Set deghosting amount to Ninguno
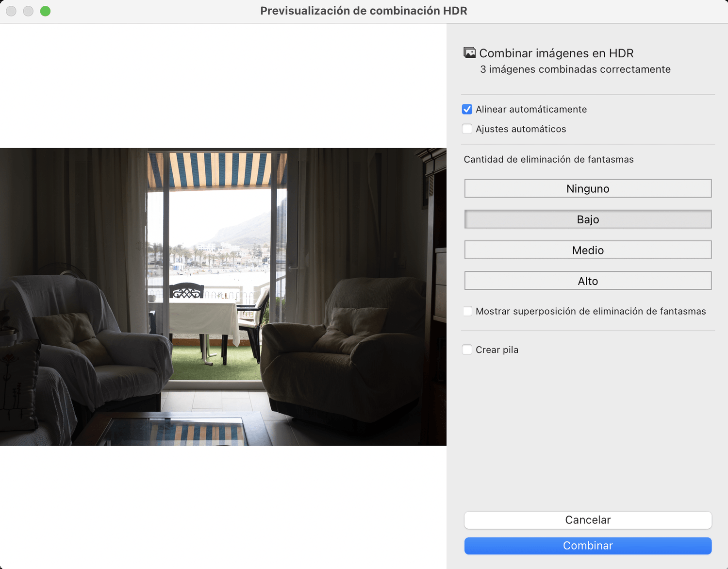 pos(588,188)
